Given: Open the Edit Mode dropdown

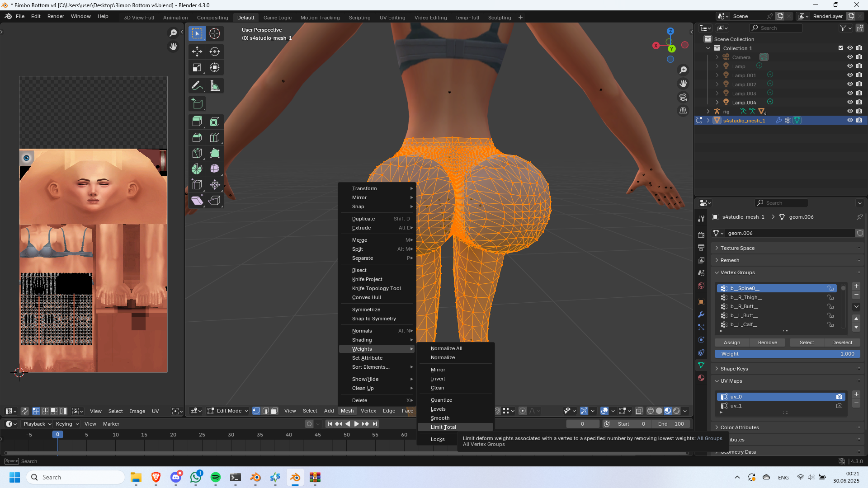Looking at the screenshot, I should tap(228, 411).
